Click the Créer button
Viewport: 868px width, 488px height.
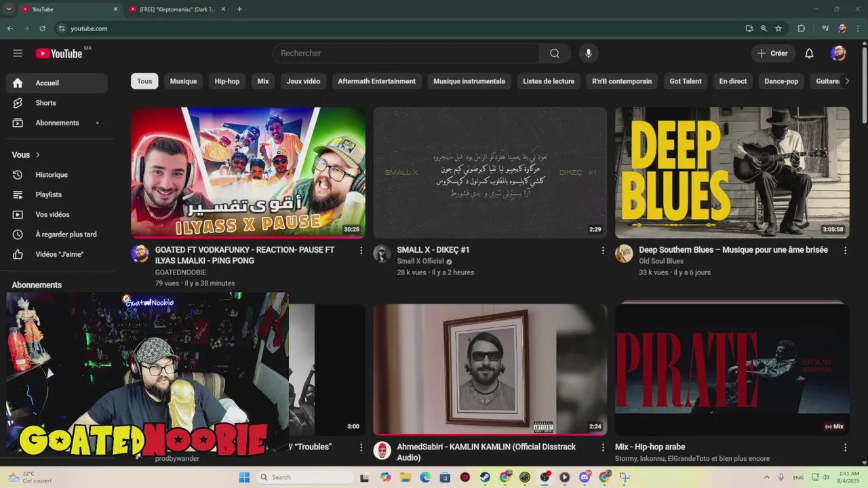tap(772, 54)
